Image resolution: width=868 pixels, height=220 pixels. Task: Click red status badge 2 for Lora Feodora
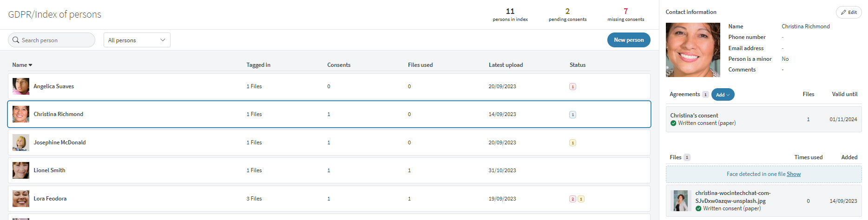pyautogui.click(x=572, y=199)
